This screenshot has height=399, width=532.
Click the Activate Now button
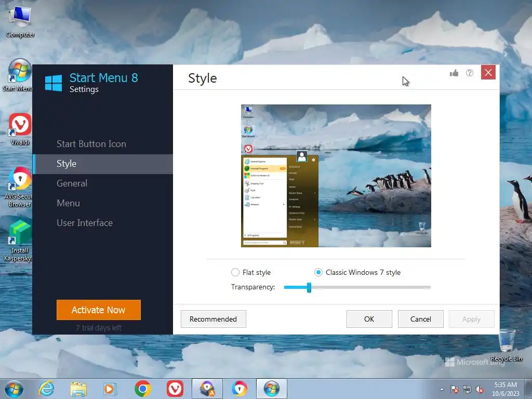point(99,310)
